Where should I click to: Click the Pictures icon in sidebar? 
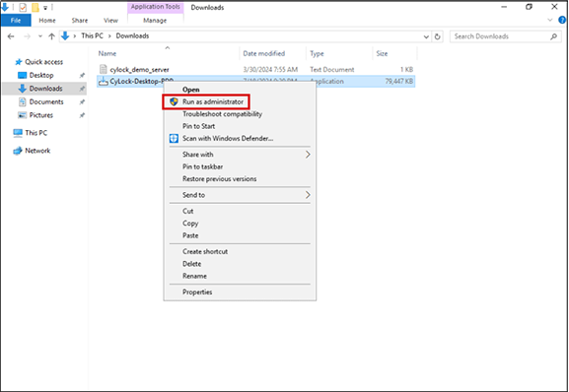point(22,115)
